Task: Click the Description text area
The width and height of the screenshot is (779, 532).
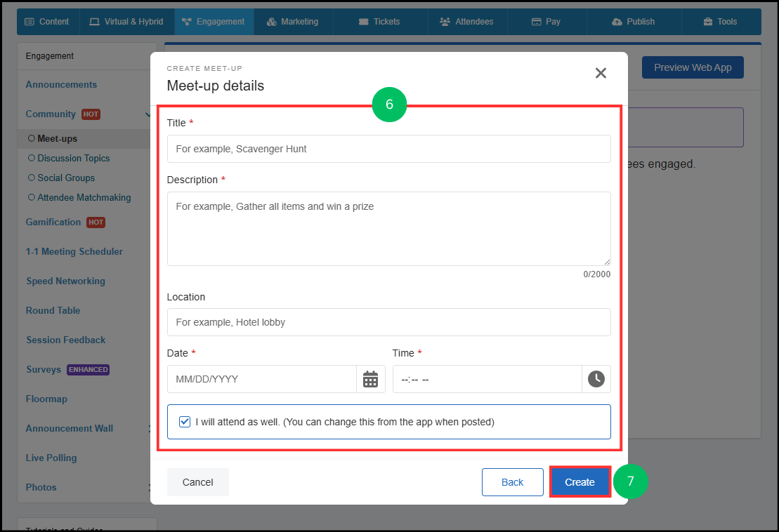Action: coord(389,229)
